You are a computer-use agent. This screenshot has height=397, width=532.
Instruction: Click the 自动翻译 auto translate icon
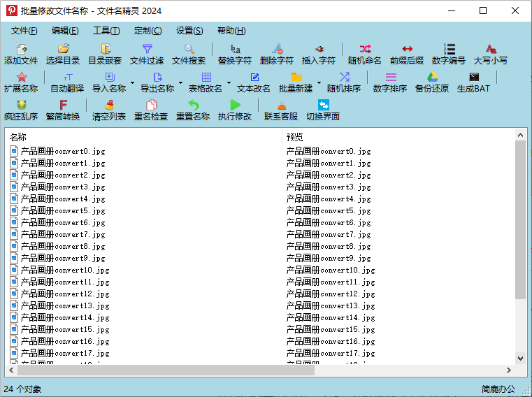coord(67,82)
